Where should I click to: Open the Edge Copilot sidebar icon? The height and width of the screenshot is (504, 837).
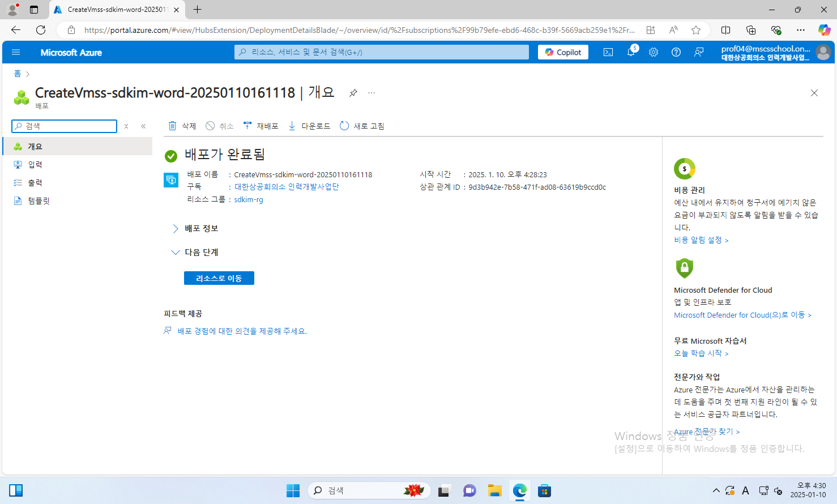tap(824, 30)
